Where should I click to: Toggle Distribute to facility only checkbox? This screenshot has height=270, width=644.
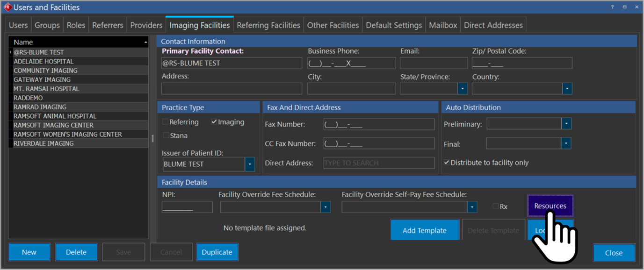click(447, 163)
